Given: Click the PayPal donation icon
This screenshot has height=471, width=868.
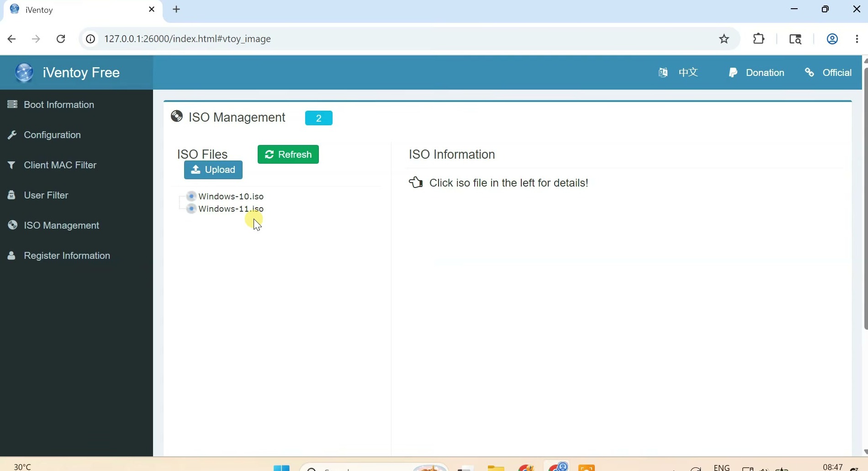Looking at the screenshot, I should click(x=733, y=73).
